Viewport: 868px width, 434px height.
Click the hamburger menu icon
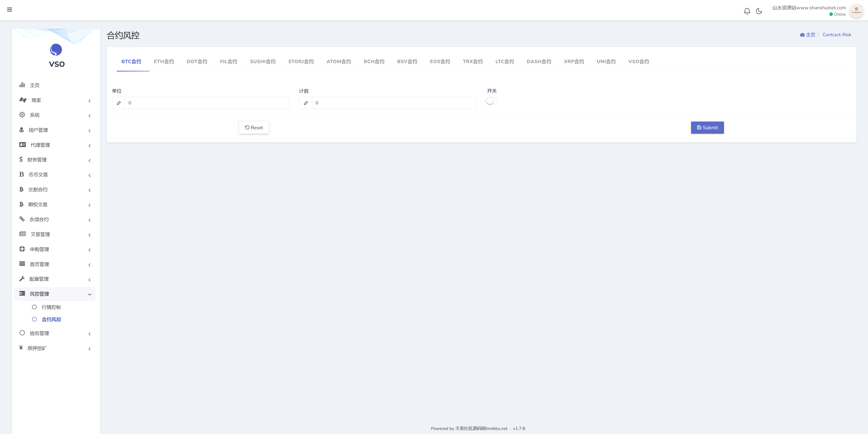(9, 10)
